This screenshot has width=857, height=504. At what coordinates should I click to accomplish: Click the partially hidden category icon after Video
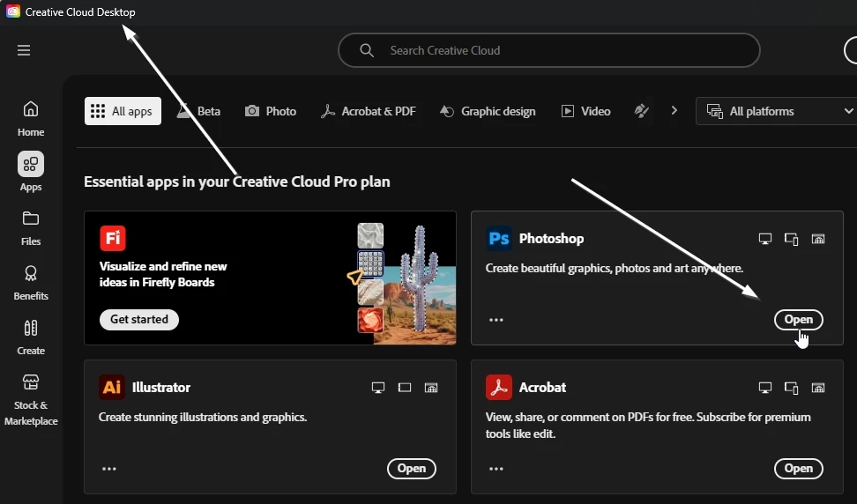pyautogui.click(x=641, y=111)
